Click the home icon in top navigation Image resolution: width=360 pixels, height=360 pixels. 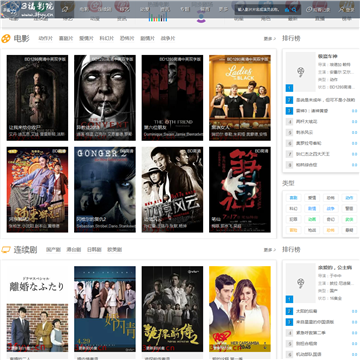(65, 10)
